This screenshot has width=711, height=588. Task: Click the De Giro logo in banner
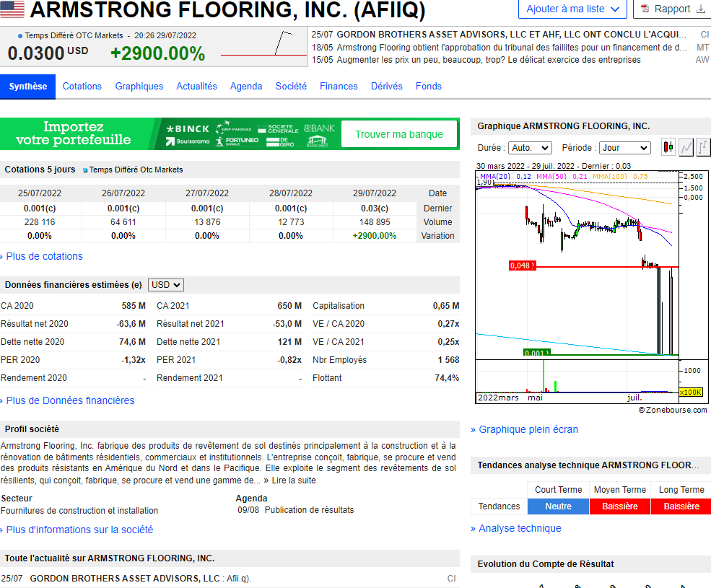tap(280, 142)
